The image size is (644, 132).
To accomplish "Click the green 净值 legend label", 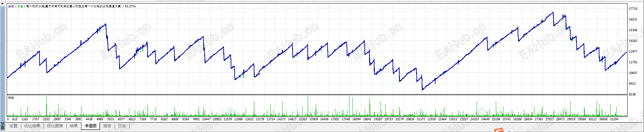I will (x=20, y=6).
